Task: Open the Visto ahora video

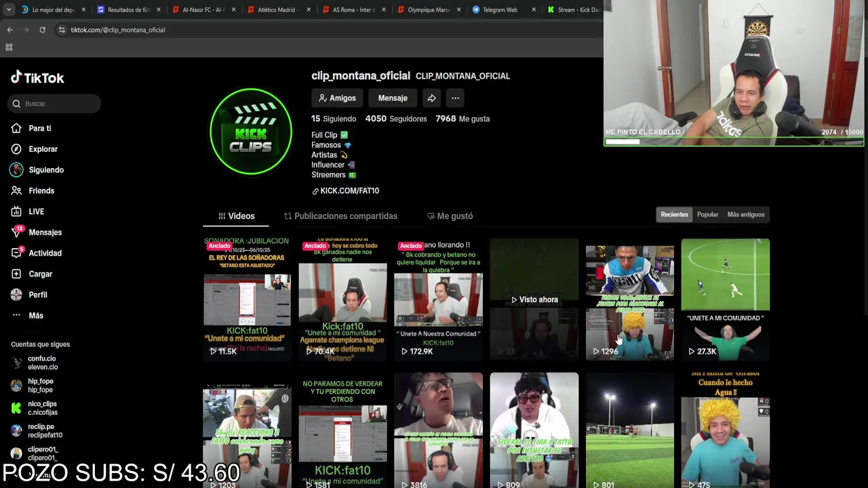Action: (534, 298)
